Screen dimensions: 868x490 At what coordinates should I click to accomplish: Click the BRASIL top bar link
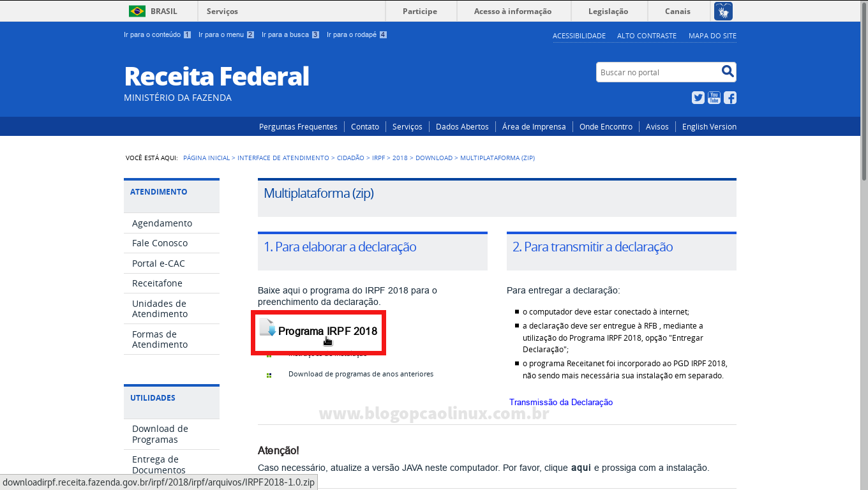pyautogui.click(x=164, y=11)
